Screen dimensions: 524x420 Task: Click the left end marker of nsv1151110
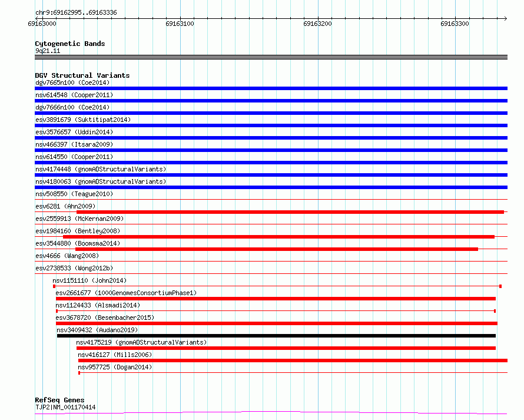54,286
